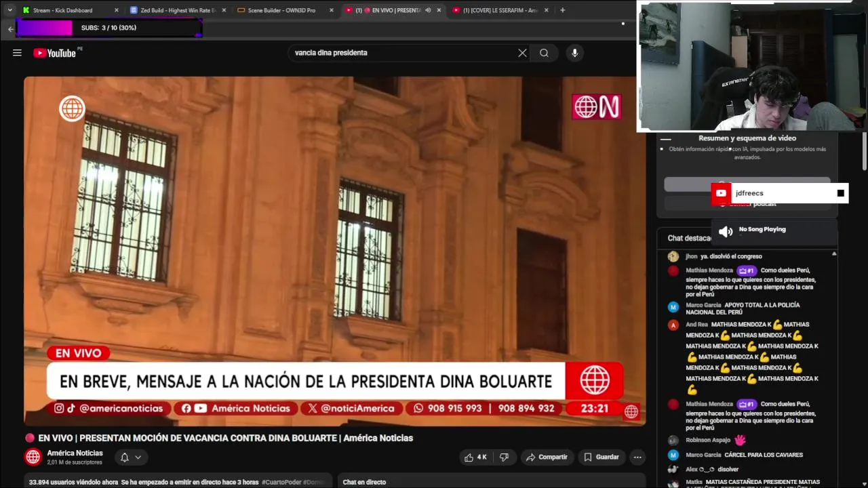Click jhon's chat message

click(x=731, y=256)
